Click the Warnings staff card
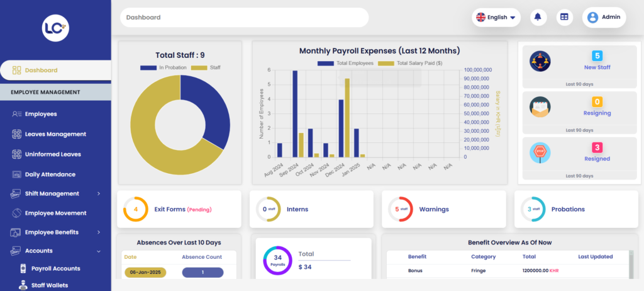 point(444,209)
